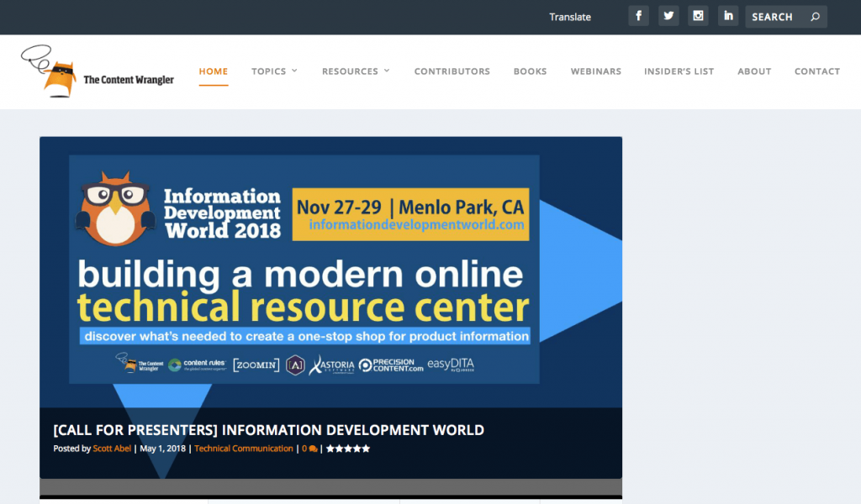Screen dimensions: 861x504
Task: Open The Content Wrangler's Facebook page icon
Action: pos(638,15)
